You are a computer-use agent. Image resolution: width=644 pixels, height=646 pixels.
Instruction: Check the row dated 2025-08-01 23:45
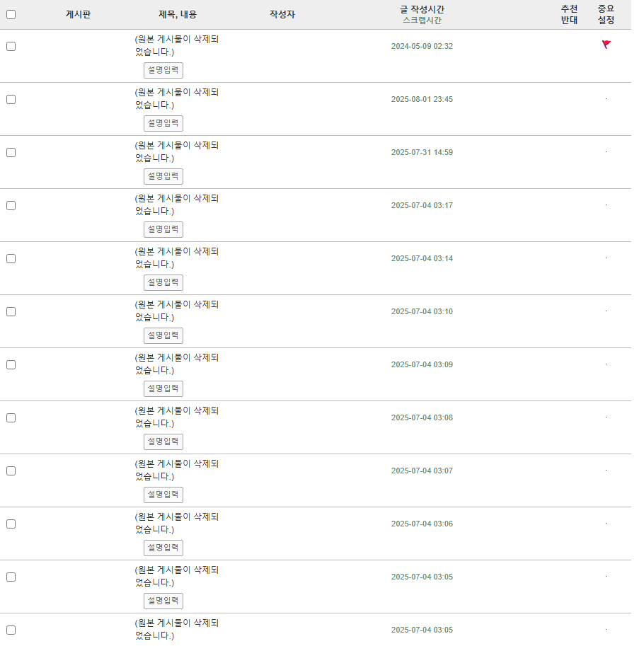[11, 99]
